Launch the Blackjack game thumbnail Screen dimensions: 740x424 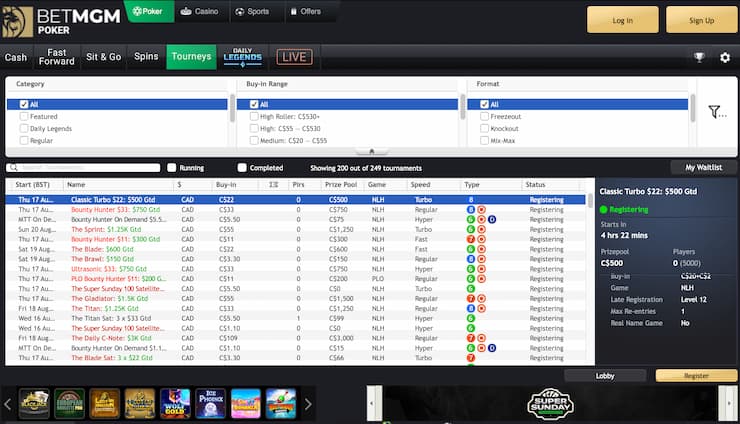click(34, 404)
